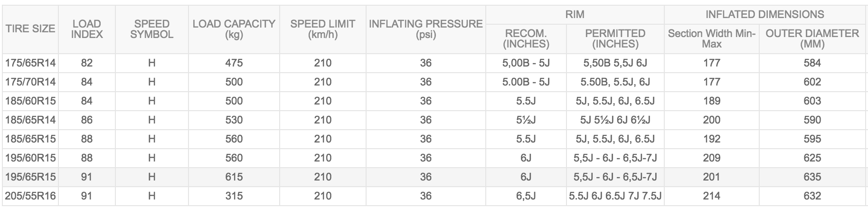Select load capacity value 615
The width and height of the screenshot is (868, 209).
(x=234, y=177)
